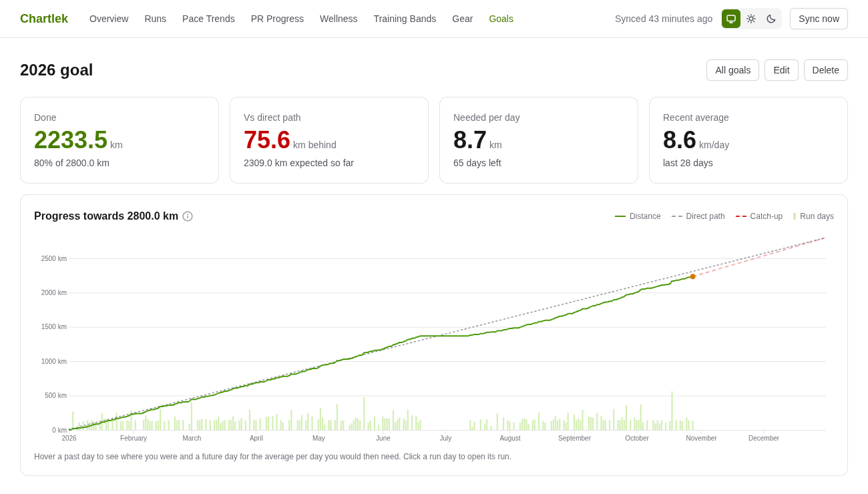Click the Done 2233.5 km value
Viewport: 868px width, 494px height.
pos(71,140)
